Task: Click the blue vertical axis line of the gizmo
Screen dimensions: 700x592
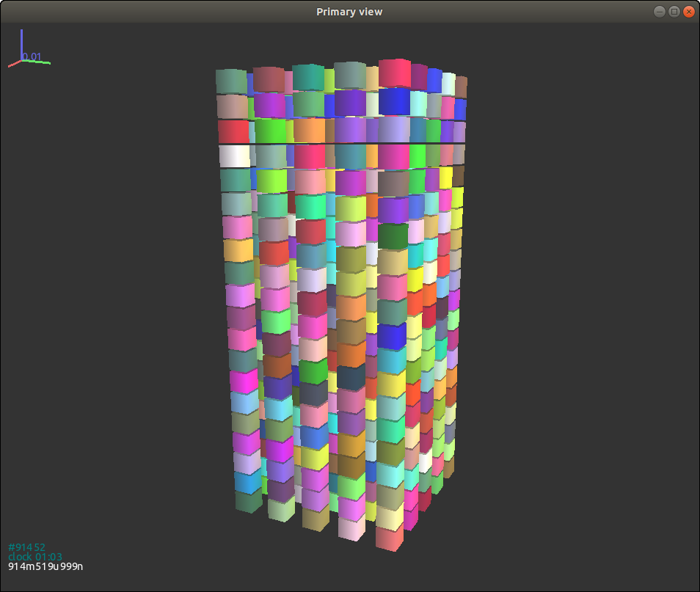Action: point(22,43)
